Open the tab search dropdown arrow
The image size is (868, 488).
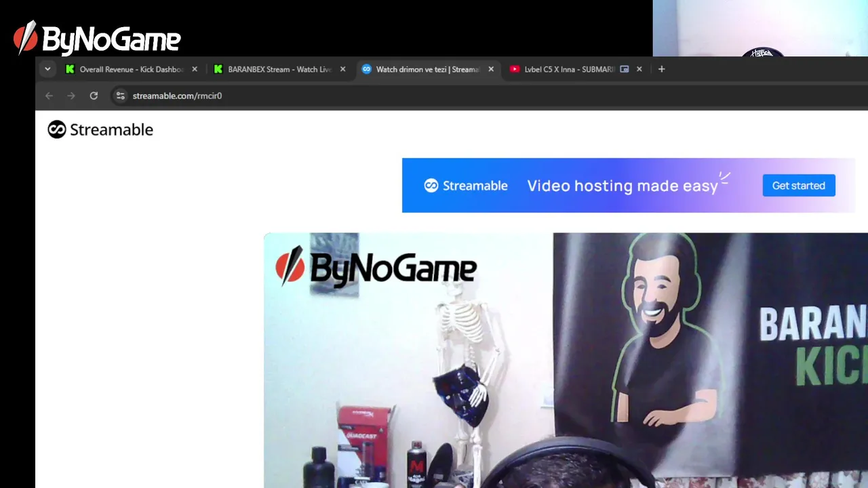tap(47, 69)
